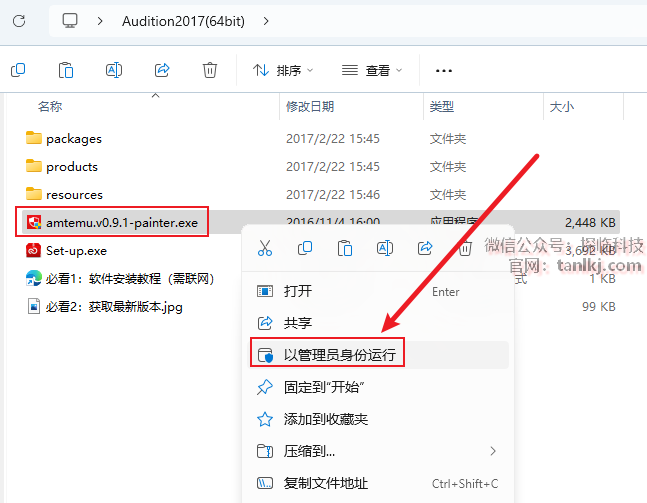Click the refresh icon in address bar
Image resolution: width=647 pixels, height=503 pixels.
click(19, 21)
